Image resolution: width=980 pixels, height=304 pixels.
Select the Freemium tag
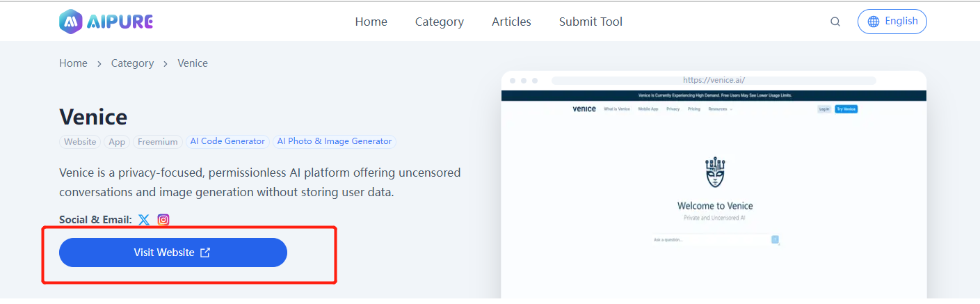pyautogui.click(x=158, y=142)
